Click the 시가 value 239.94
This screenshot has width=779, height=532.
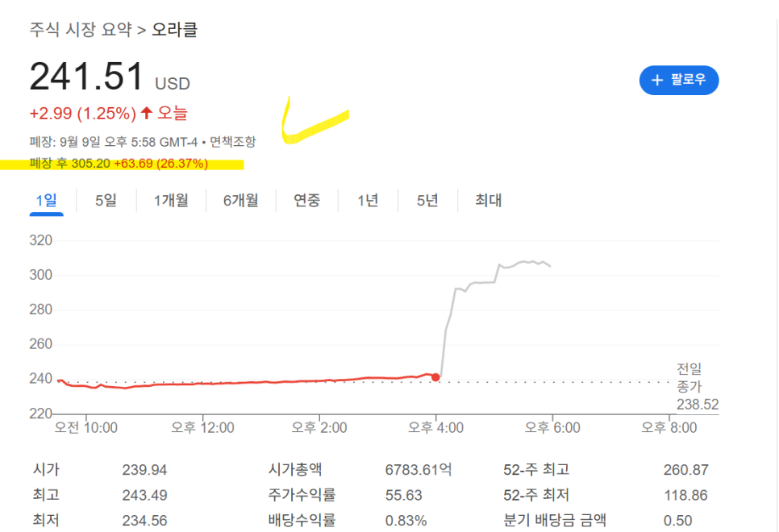click(144, 470)
